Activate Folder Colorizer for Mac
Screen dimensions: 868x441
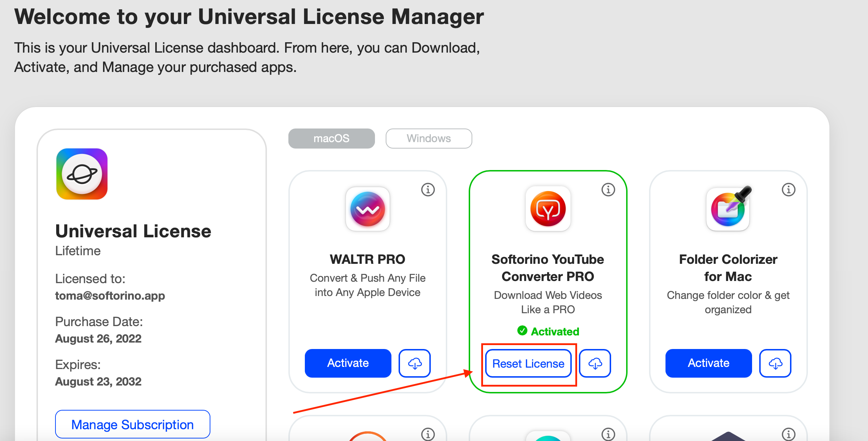tap(708, 363)
